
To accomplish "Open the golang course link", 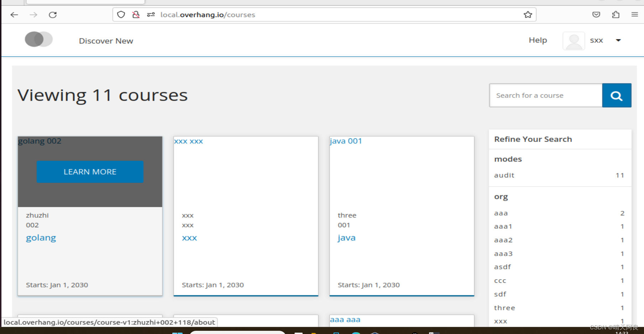I will pyautogui.click(x=41, y=237).
